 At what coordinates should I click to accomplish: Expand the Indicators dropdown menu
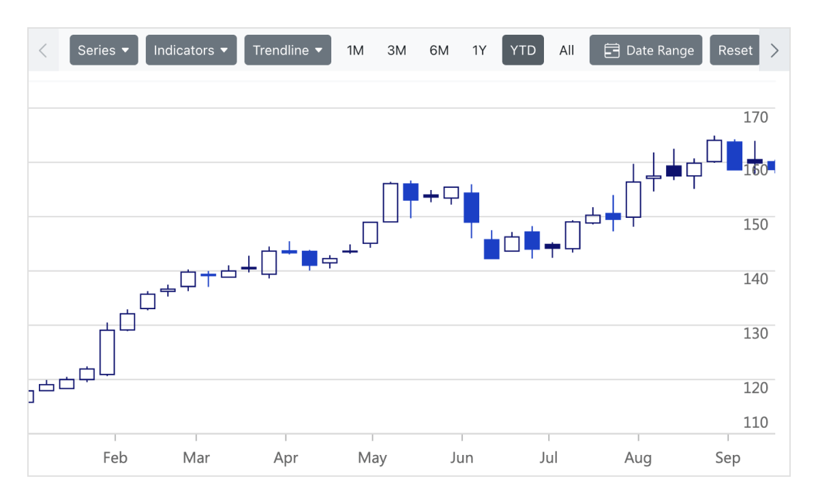pyautogui.click(x=191, y=50)
